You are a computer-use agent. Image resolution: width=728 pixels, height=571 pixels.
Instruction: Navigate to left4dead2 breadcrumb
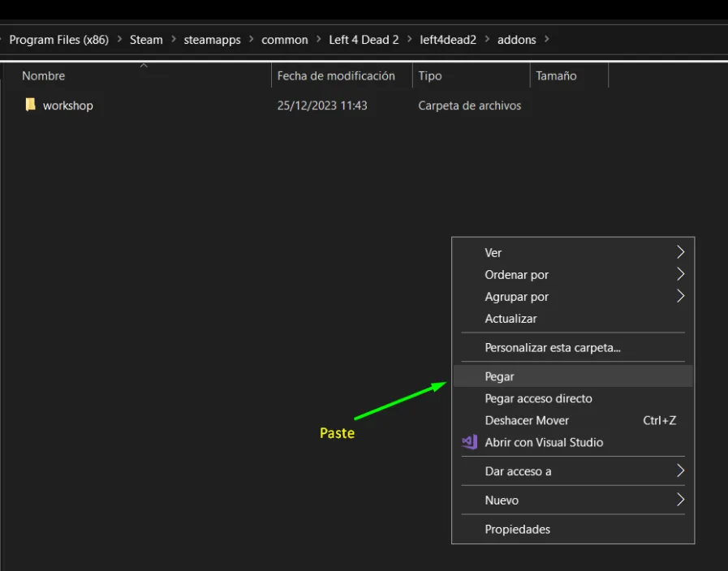(448, 40)
